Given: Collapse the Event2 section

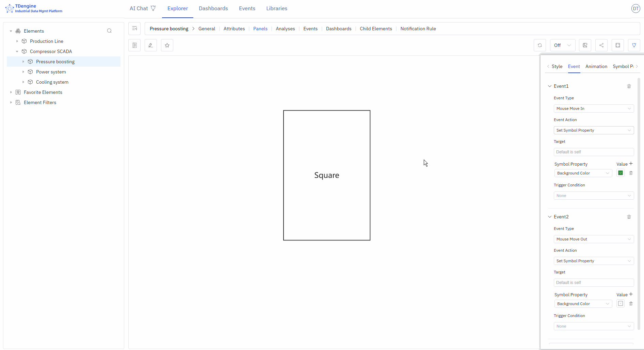Looking at the screenshot, I should coord(550,217).
